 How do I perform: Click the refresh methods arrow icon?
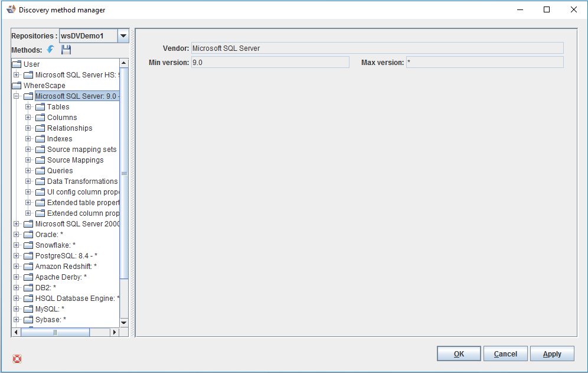click(50, 50)
